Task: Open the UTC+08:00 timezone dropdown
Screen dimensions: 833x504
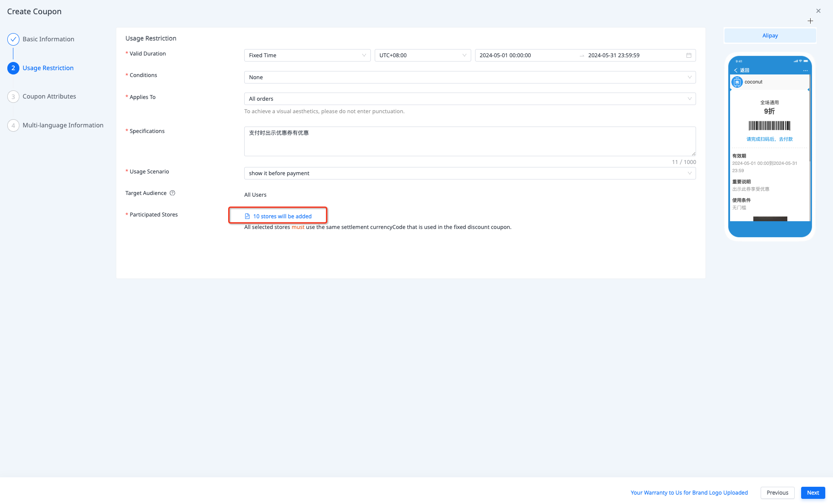Action: (x=423, y=56)
